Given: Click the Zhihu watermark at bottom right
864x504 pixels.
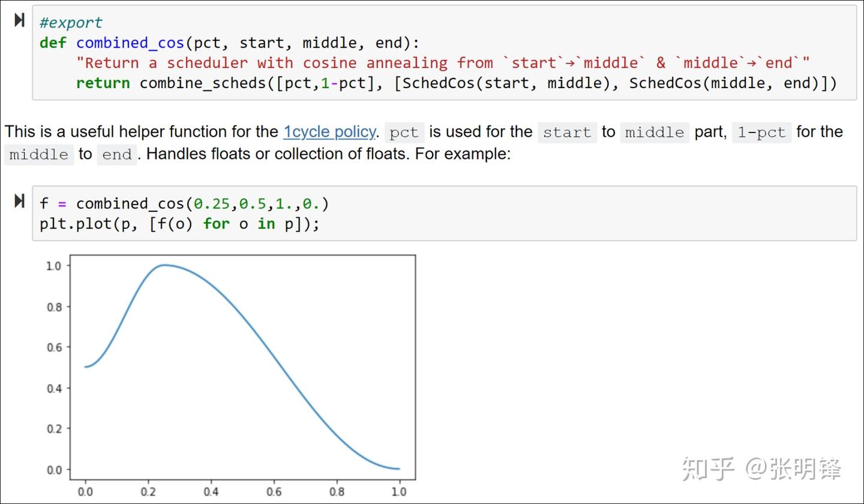Looking at the screenshot, I should [761, 469].
